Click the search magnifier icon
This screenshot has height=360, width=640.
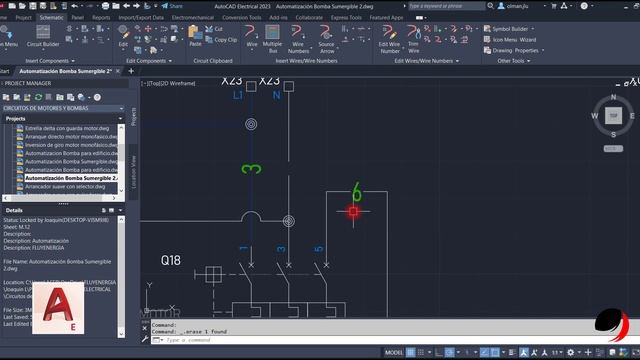point(490,6)
